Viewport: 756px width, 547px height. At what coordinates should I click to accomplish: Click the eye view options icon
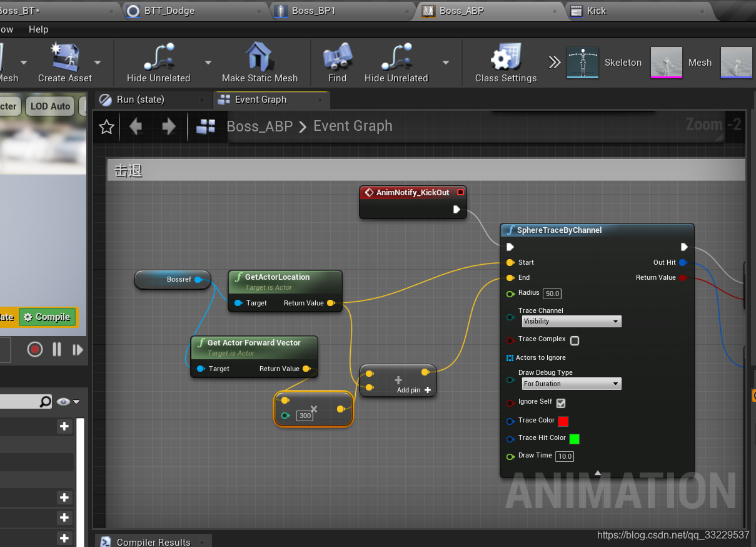(64, 401)
